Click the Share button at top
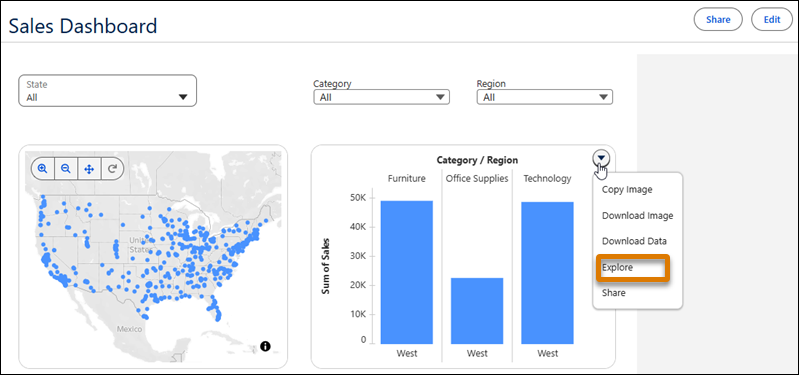This screenshot has width=799, height=375. tap(718, 20)
